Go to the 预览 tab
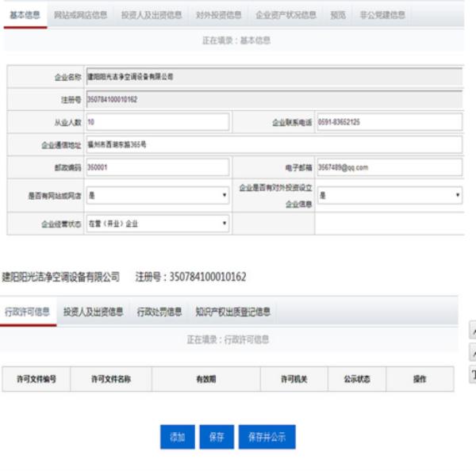The image size is (476, 471). coord(338,15)
